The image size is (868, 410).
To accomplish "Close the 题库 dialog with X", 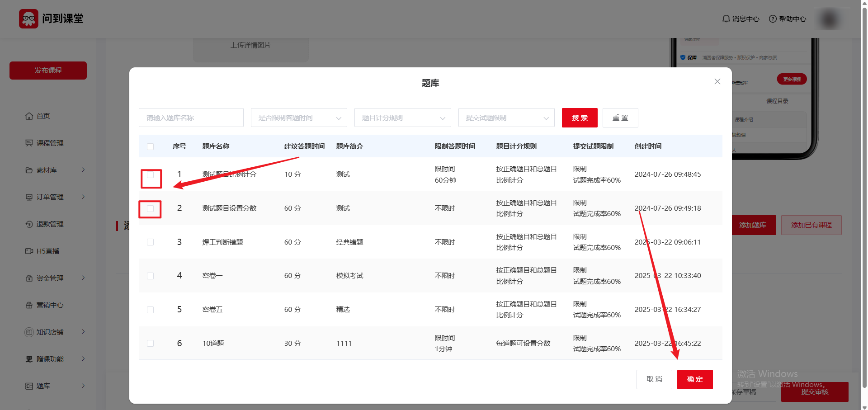I will point(717,81).
